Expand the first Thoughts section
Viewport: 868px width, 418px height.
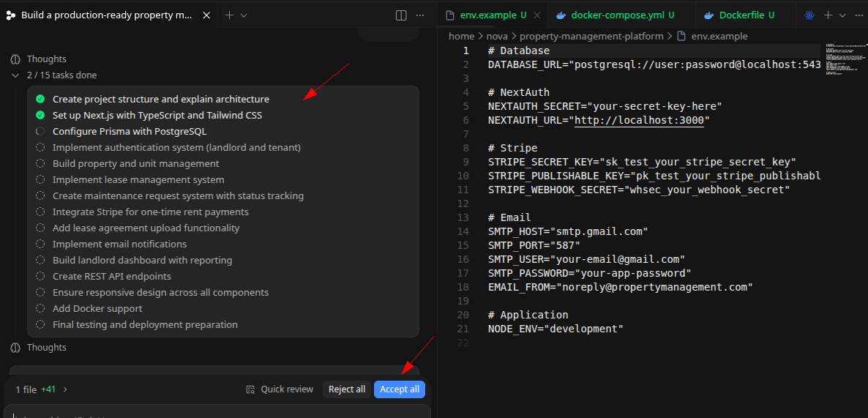(47, 59)
